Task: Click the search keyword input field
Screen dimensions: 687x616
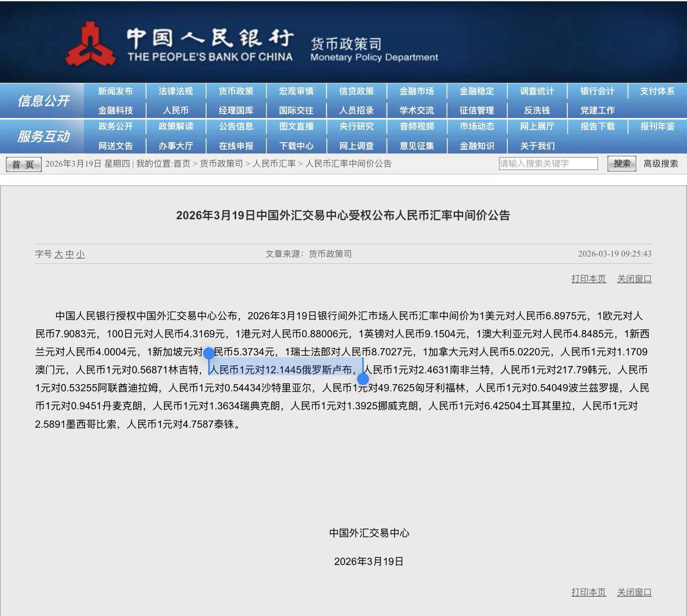Action: point(548,164)
